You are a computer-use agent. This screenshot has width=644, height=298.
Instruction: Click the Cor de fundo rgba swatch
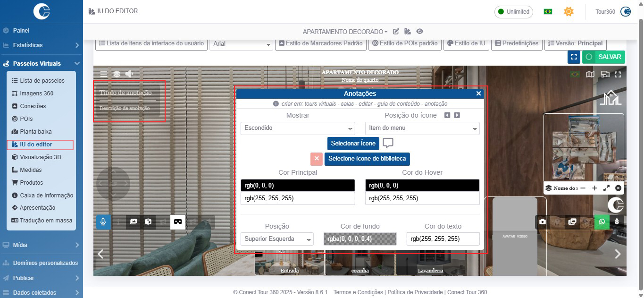point(360,239)
